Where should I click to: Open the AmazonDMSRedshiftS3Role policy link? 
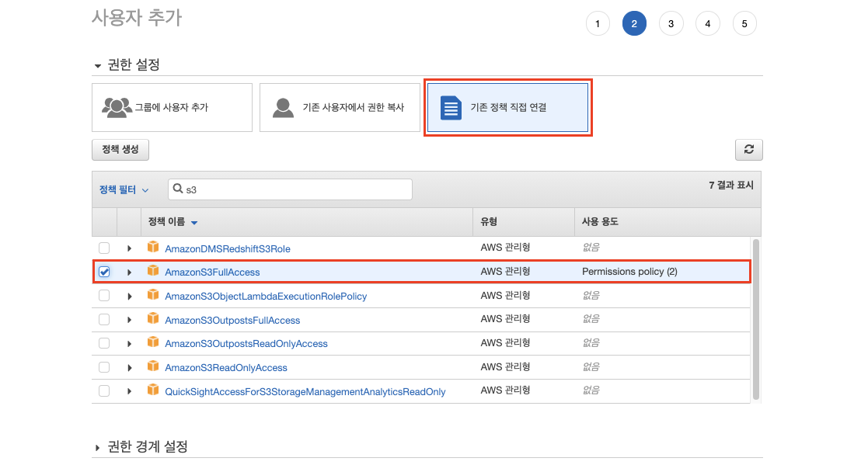(228, 249)
